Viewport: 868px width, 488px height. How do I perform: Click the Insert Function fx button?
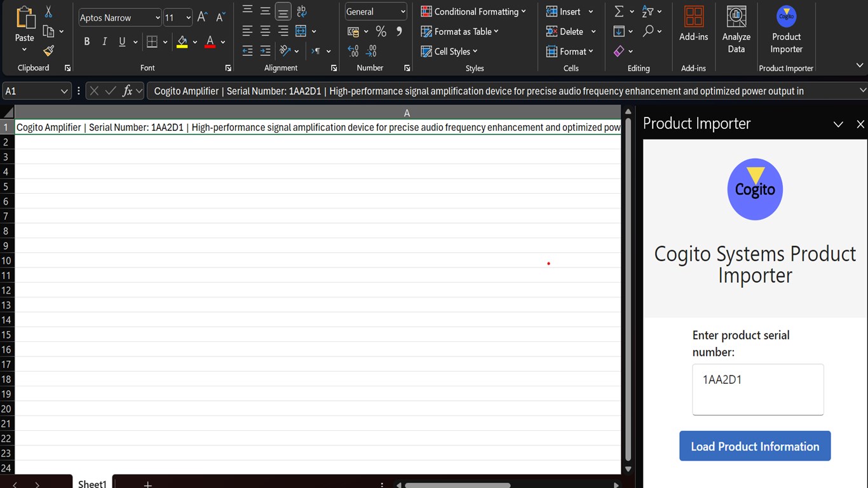127,91
